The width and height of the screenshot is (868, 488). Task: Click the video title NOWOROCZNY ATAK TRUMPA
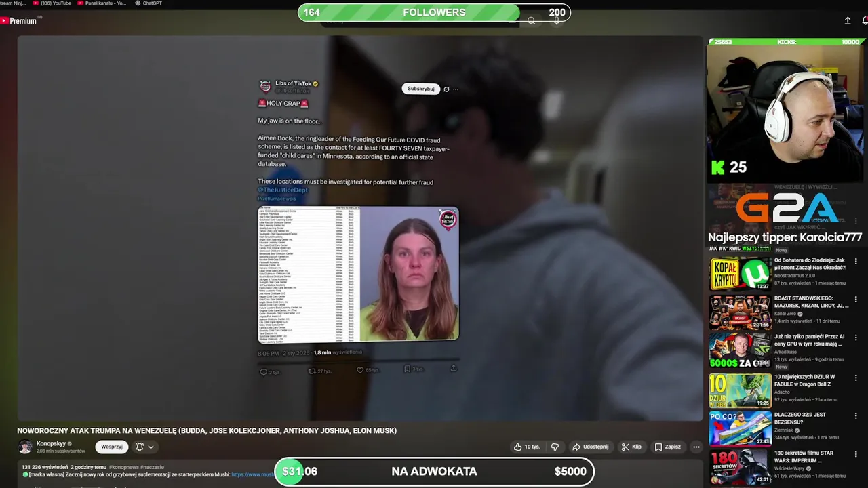207,430
